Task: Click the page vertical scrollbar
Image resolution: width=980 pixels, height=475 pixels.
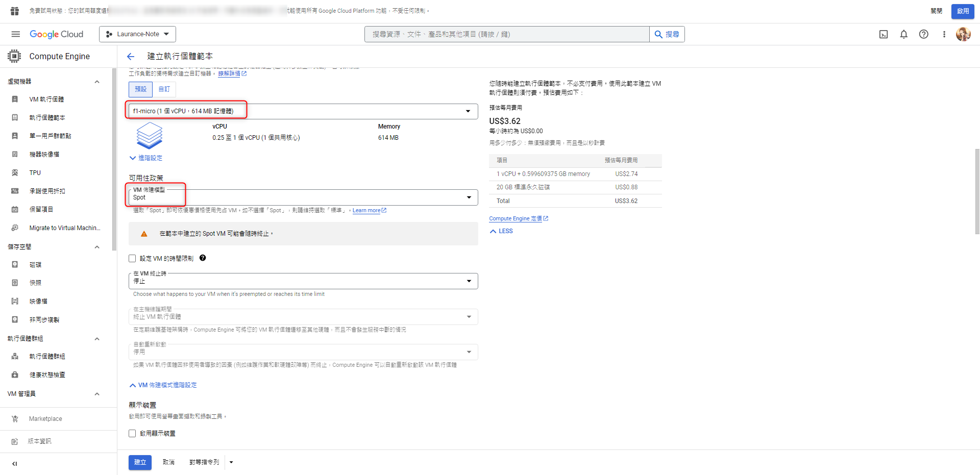Action: point(977,191)
